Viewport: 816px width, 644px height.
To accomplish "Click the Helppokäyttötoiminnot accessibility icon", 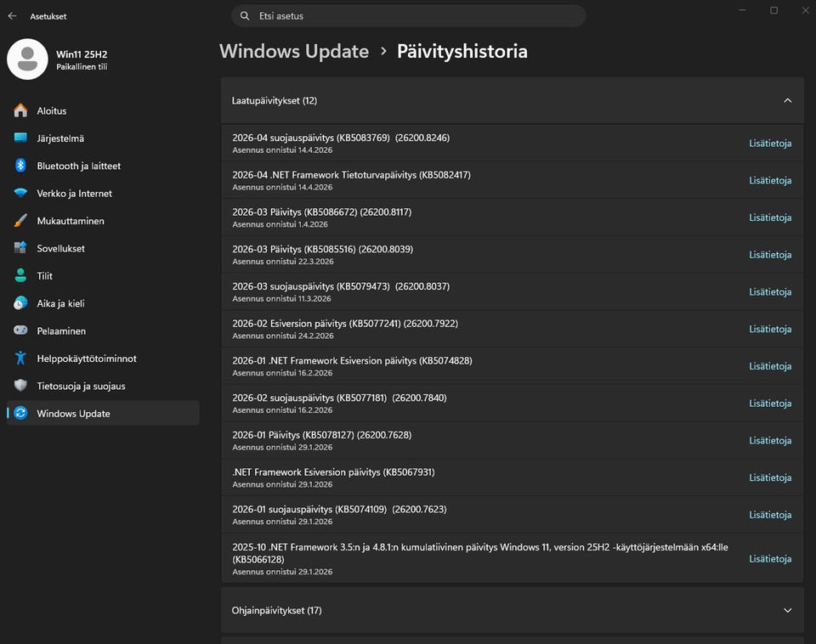I will tap(20, 359).
